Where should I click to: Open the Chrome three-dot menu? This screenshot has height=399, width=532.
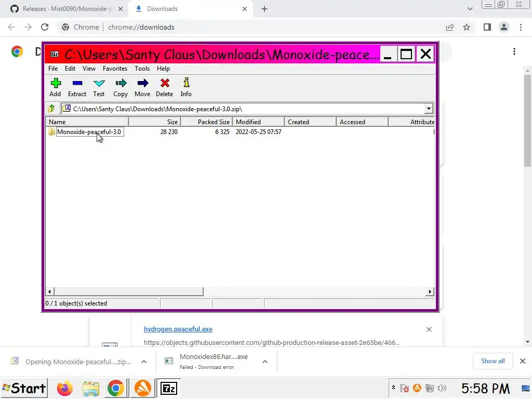point(521,27)
